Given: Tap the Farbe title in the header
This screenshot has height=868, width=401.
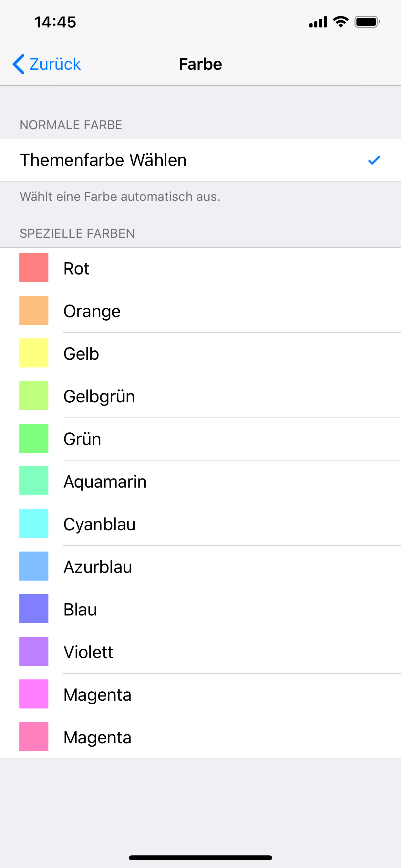Looking at the screenshot, I should pos(200,64).
